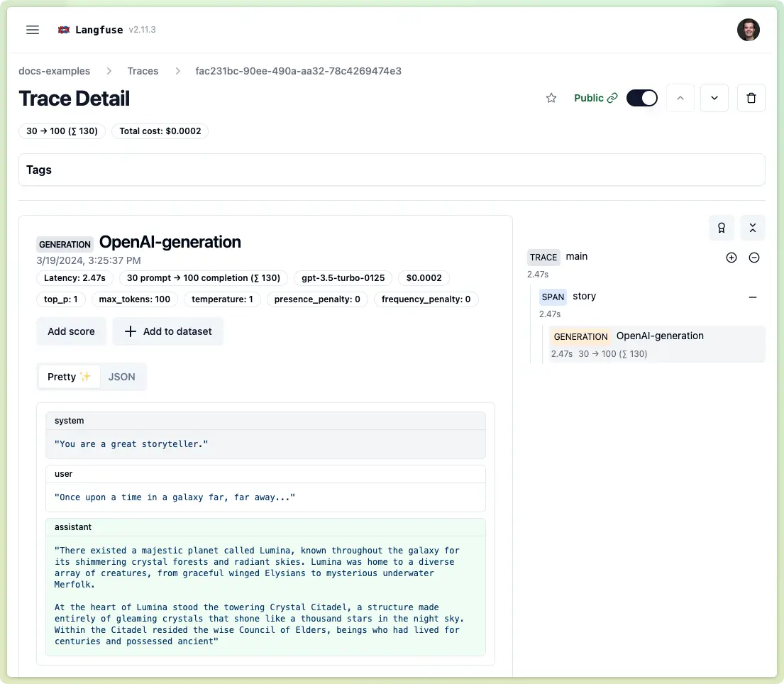The image size is (784, 684).
Task: Switch to the JSON view tab
Action: click(121, 376)
